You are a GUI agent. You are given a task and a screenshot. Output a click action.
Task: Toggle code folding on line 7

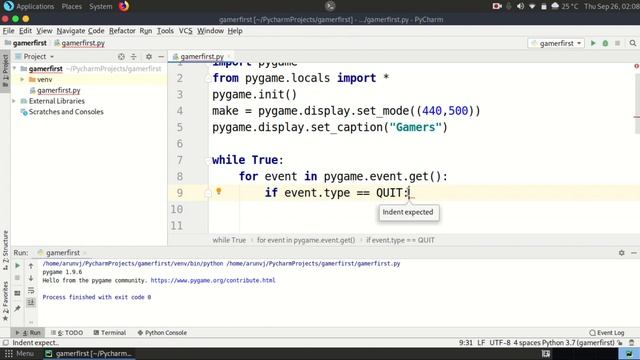(x=207, y=160)
